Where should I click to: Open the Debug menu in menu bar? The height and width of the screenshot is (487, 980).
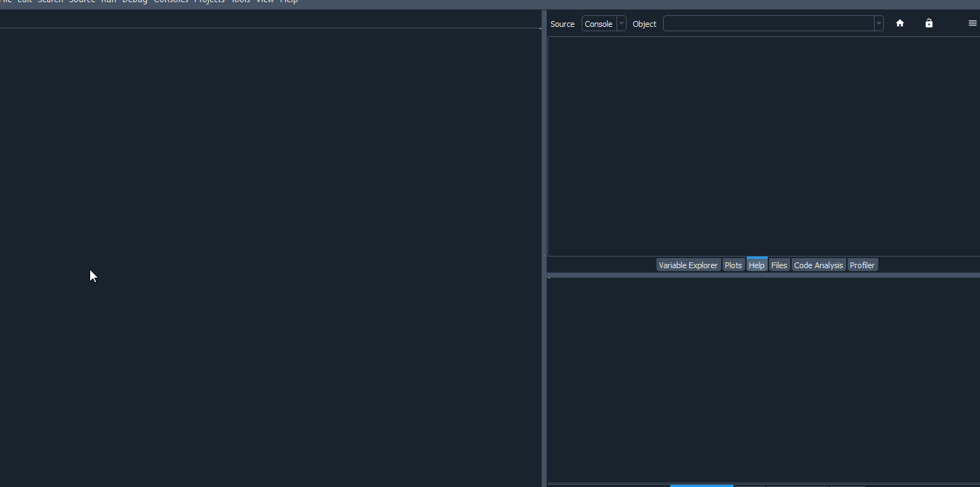(134, 1)
